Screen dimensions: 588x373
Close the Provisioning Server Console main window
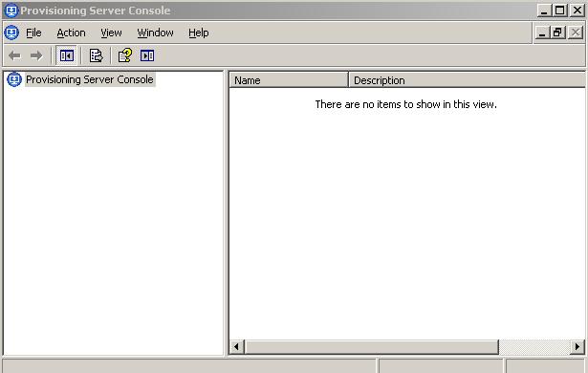click(x=577, y=11)
